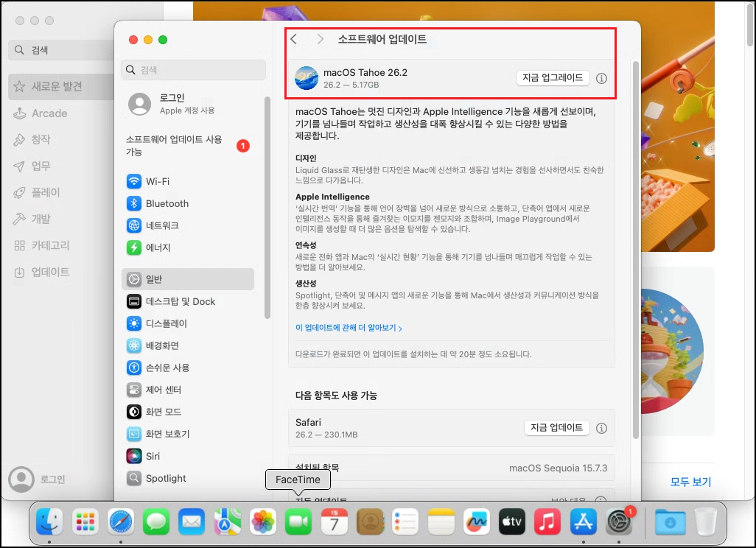Open System Settings from the Dock
This screenshot has width=756, height=548.
coord(619,521)
